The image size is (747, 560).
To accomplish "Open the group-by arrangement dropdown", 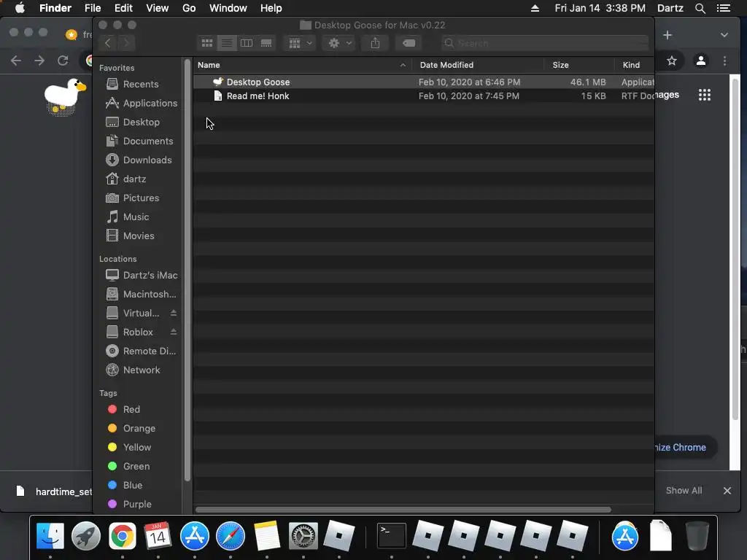I will pyautogui.click(x=300, y=43).
